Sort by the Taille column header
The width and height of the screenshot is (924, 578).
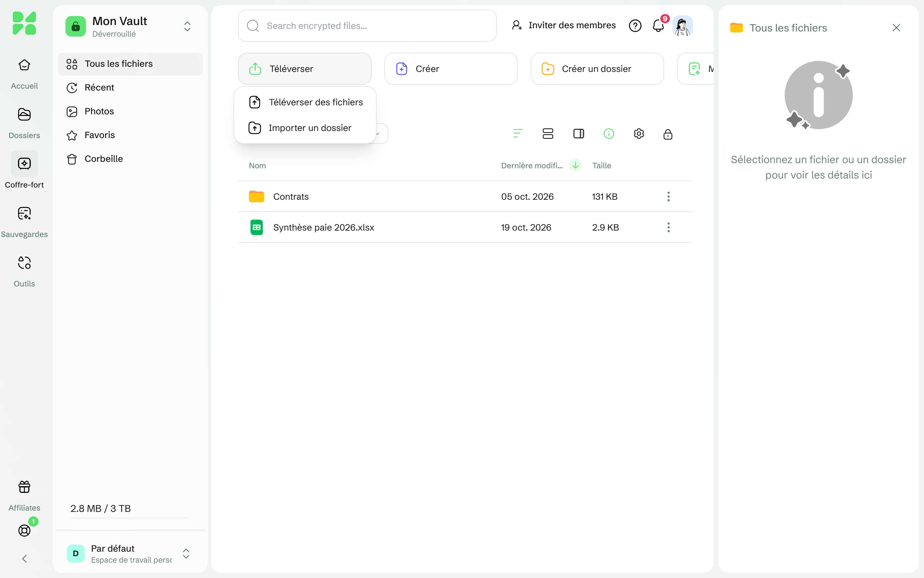[x=602, y=165]
